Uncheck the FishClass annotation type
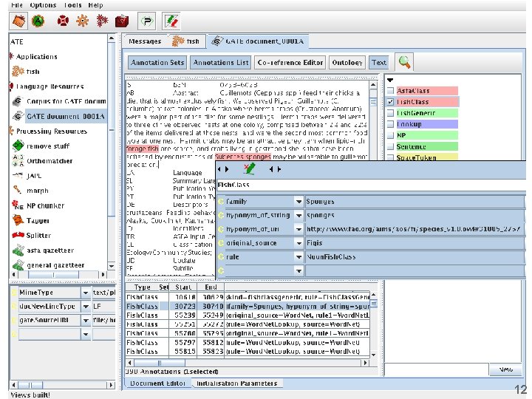The width and height of the screenshot is (532, 399). tap(389, 102)
